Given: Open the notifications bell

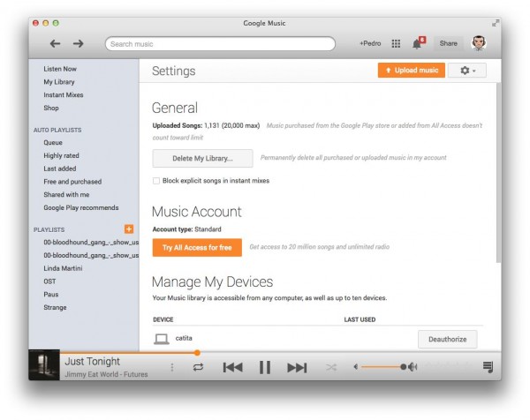Looking at the screenshot, I should coord(418,43).
